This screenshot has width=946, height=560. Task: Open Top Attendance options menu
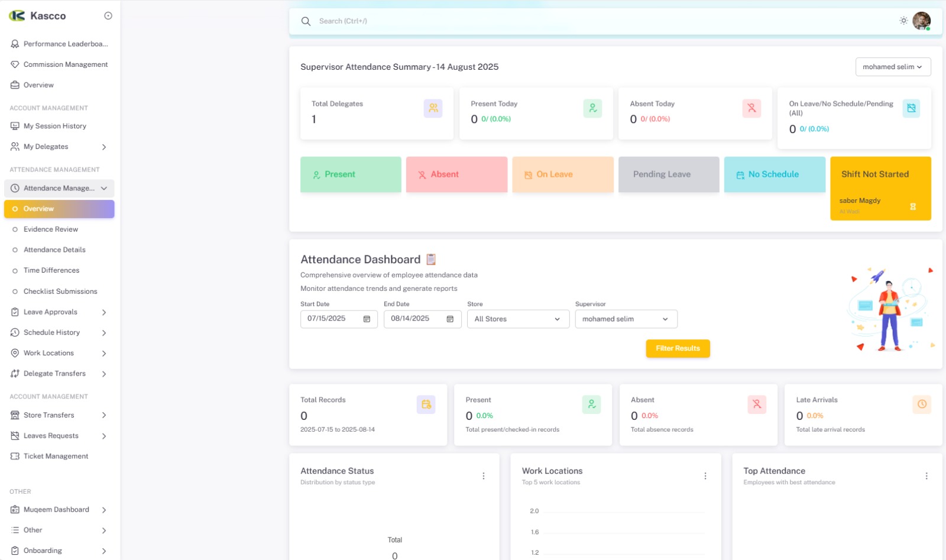(x=926, y=476)
